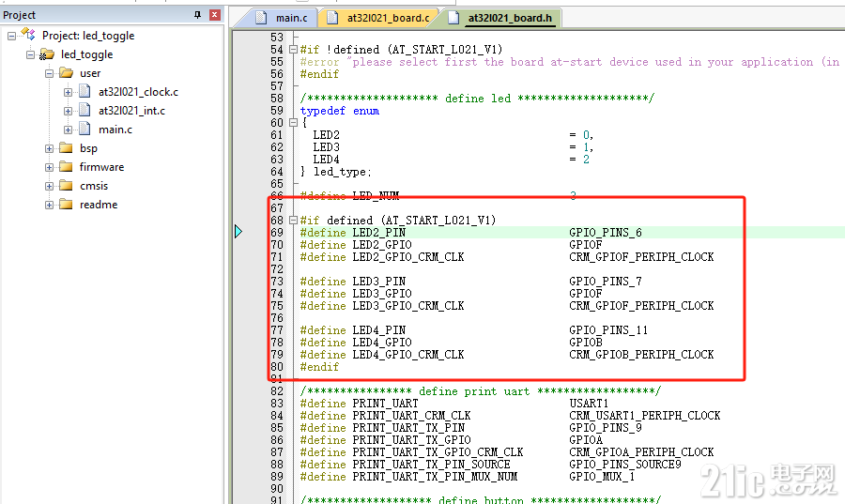The image size is (845, 504).
Task: Click the at32l021_clock.c file icon
Action: click(x=84, y=92)
